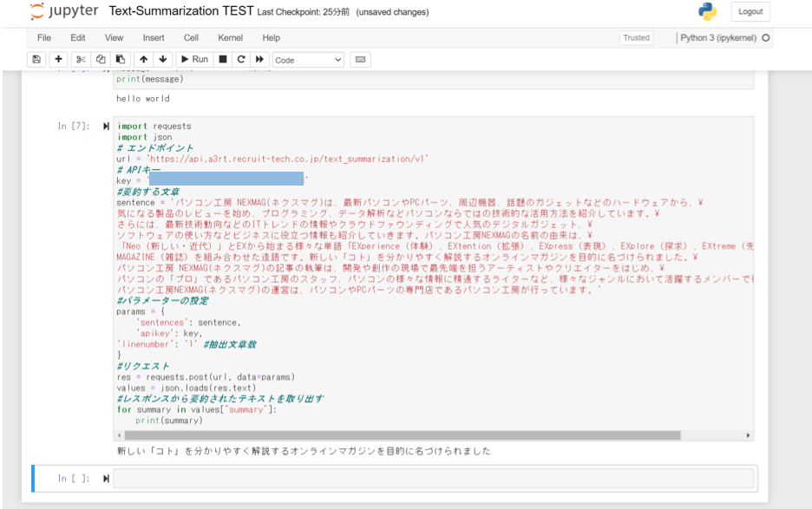812x509 pixels.
Task: Save and checkpoint with the floppy disk icon
Action: [36, 60]
